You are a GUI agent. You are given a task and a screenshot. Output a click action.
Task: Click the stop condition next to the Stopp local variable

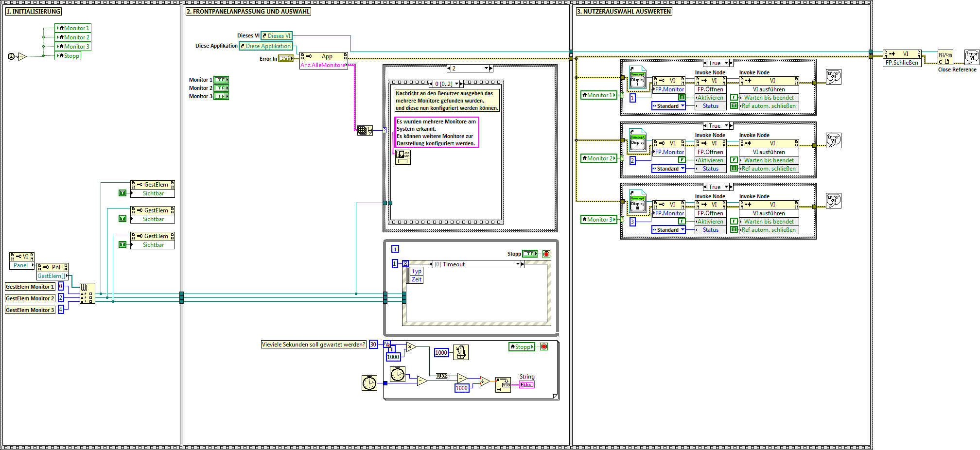(544, 346)
